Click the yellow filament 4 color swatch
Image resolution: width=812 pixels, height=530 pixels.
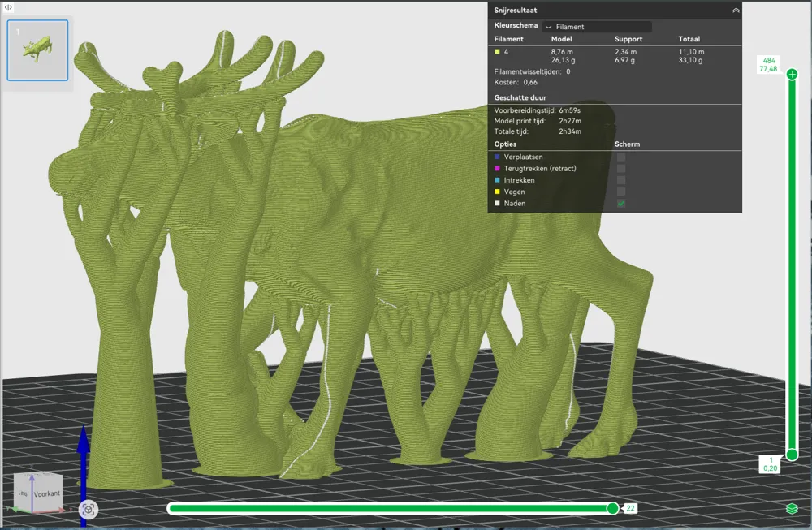coord(497,52)
